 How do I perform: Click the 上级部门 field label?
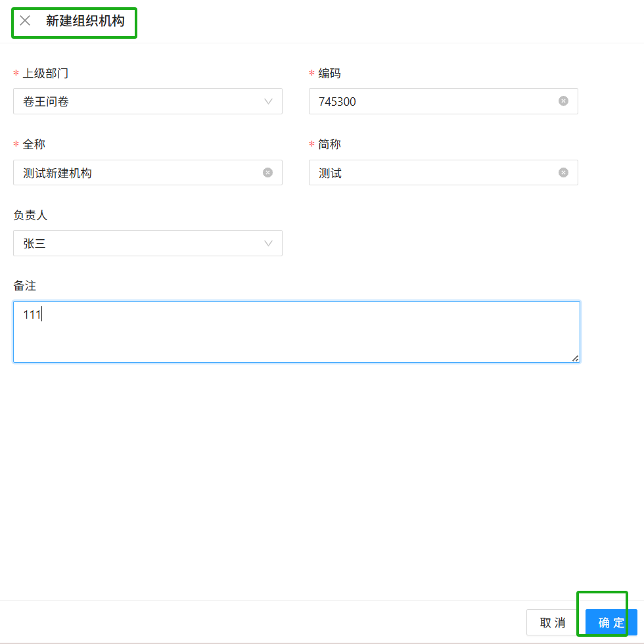45,73
